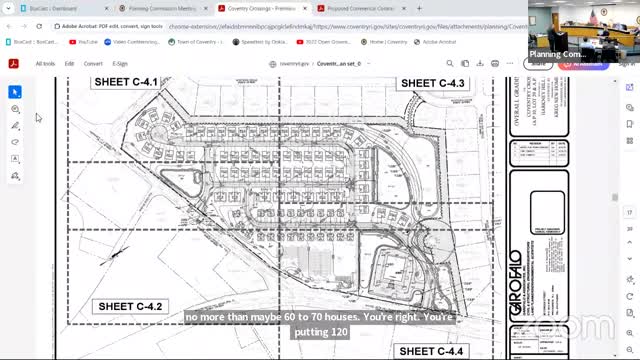The height and width of the screenshot is (360, 640).
Task: Click the SHEET C-4.4 label on plan
Action: (x=431, y=351)
